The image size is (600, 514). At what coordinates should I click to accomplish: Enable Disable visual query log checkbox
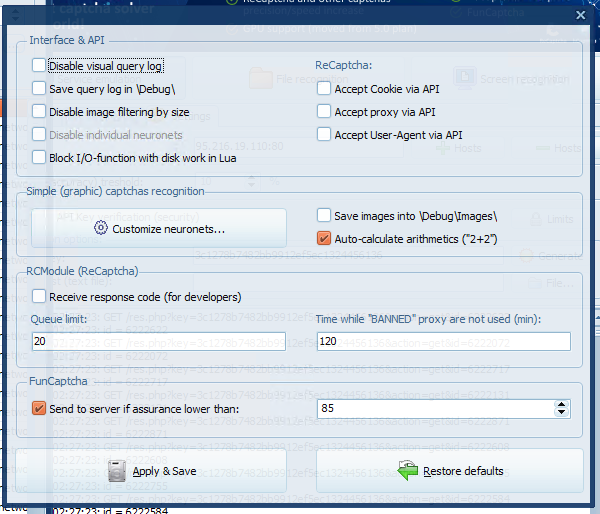click(x=39, y=66)
